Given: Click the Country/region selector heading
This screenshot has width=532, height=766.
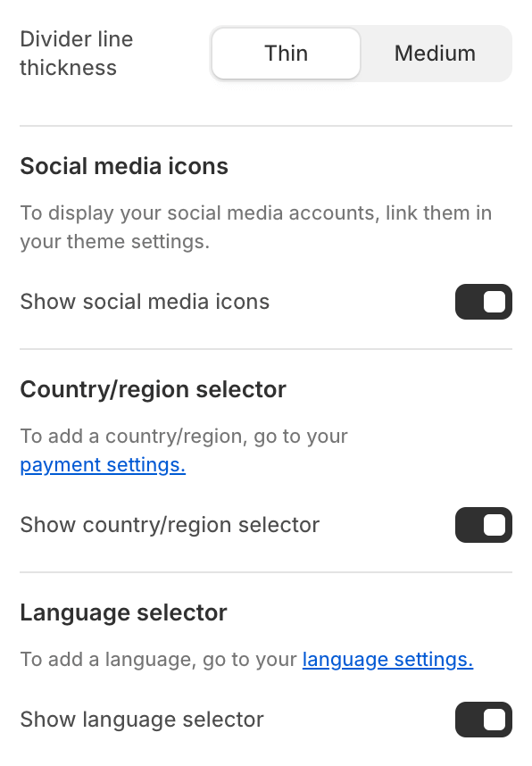Looking at the screenshot, I should [153, 389].
